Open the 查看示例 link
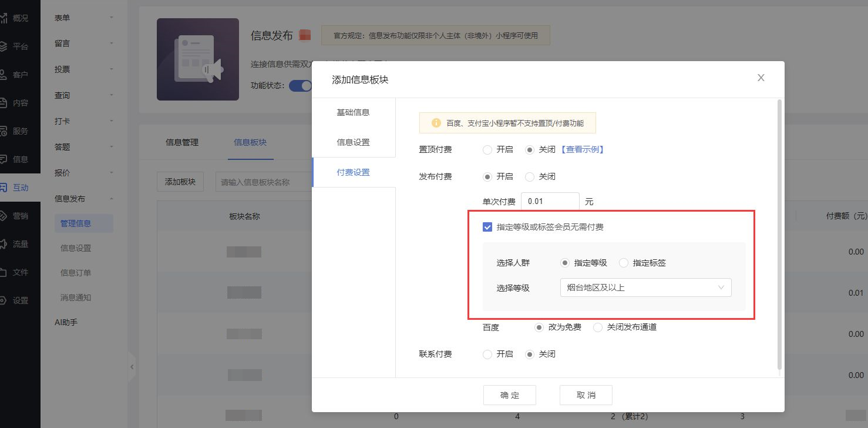Screen dimensions: 868x428 tap(582, 149)
